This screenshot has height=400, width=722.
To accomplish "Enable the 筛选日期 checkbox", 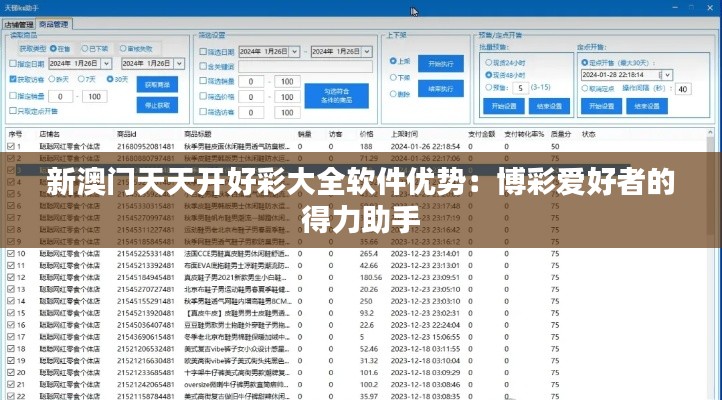I will coord(203,52).
